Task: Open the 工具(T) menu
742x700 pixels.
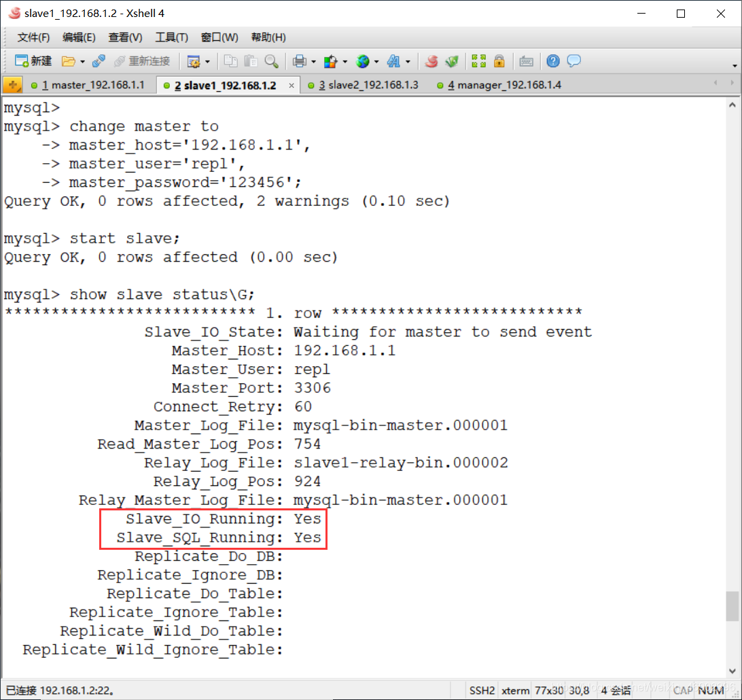Action: [x=171, y=37]
